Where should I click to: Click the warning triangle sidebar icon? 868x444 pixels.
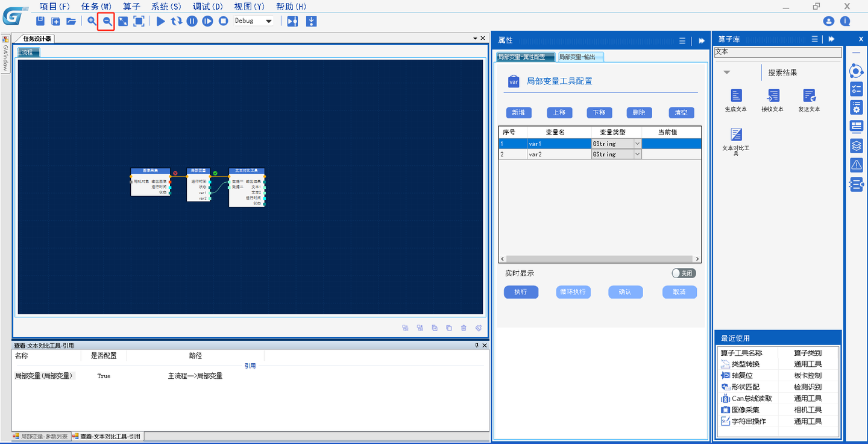pos(857,165)
